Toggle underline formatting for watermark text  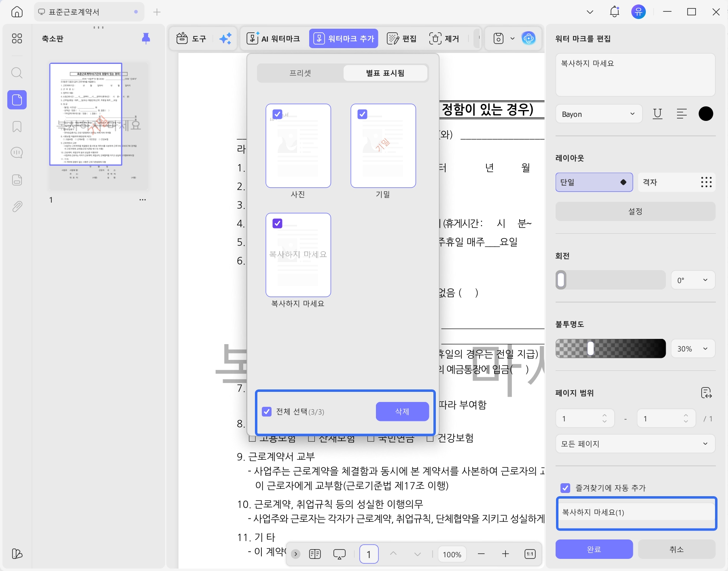coord(658,114)
